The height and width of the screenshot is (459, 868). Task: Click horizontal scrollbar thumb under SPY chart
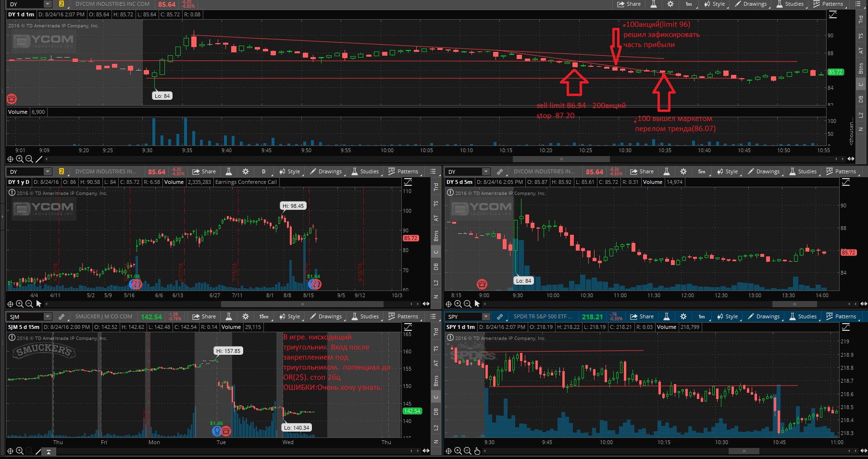(744, 451)
